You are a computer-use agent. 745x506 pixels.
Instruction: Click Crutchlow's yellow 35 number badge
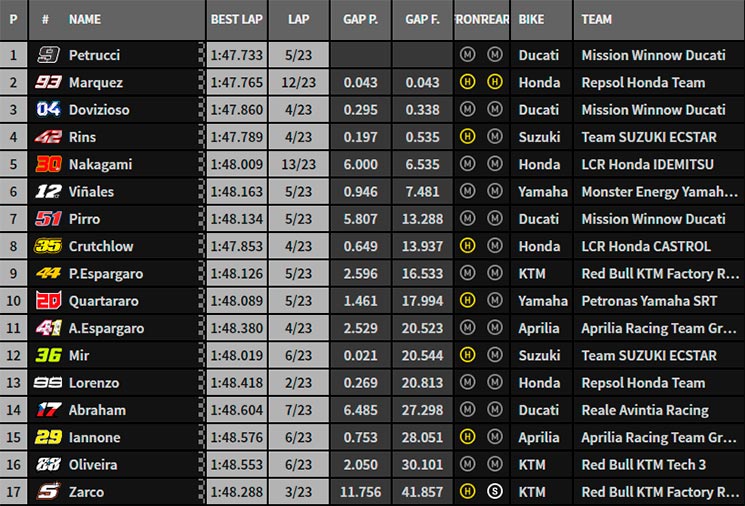pyautogui.click(x=48, y=246)
